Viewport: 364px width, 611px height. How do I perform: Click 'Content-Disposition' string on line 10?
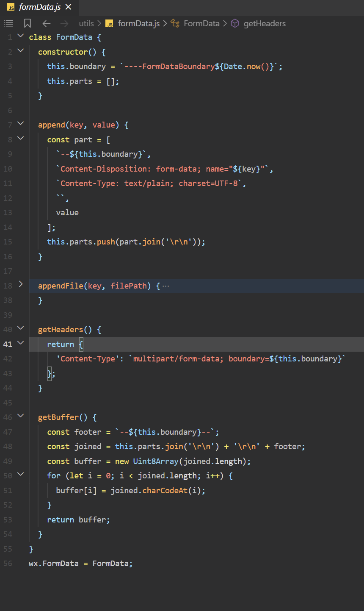click(104, 169)
